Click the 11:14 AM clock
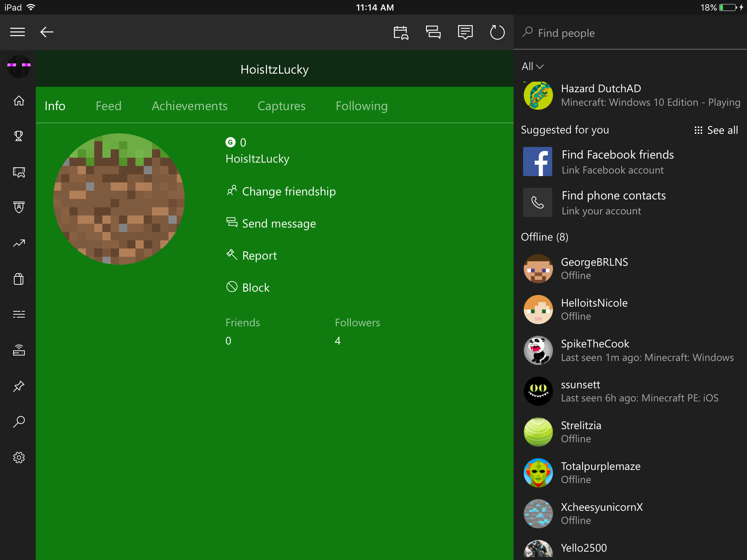Image resolution: width=747 pixels, height=560 pixels. (x=375, y=7)
